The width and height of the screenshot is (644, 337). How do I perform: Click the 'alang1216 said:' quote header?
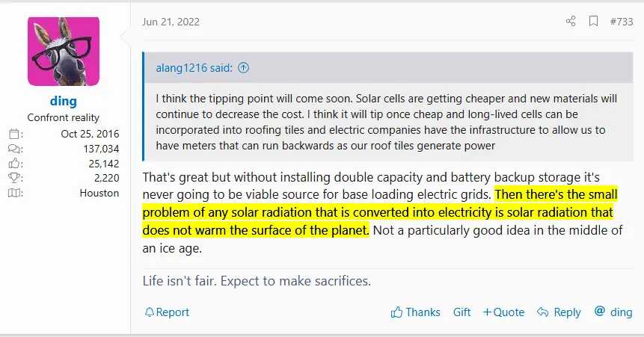195,68
